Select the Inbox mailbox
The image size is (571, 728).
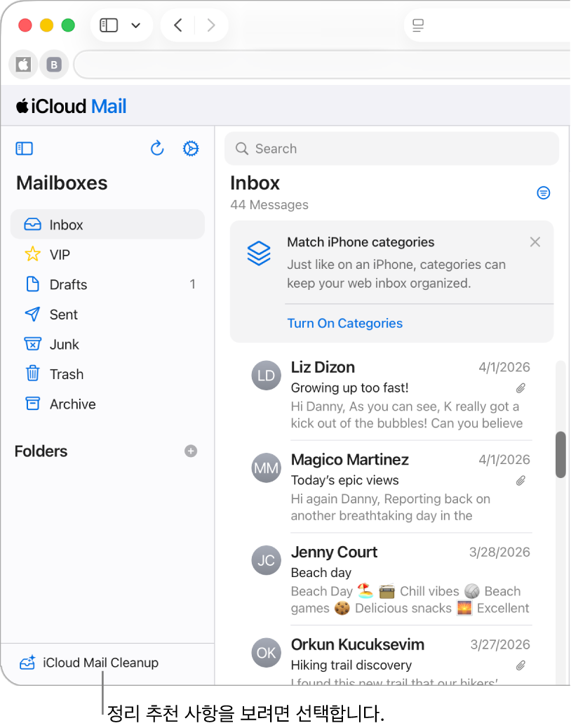tap(107, 225)
